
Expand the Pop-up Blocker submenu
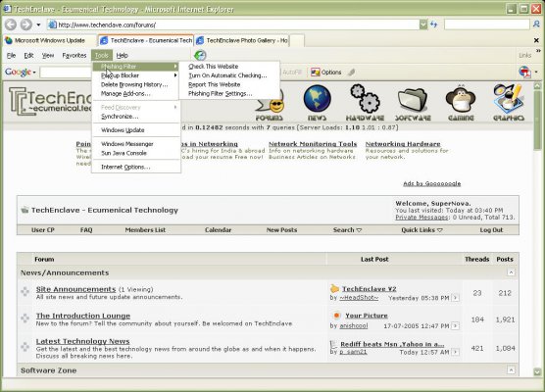(x=136, y=75)
